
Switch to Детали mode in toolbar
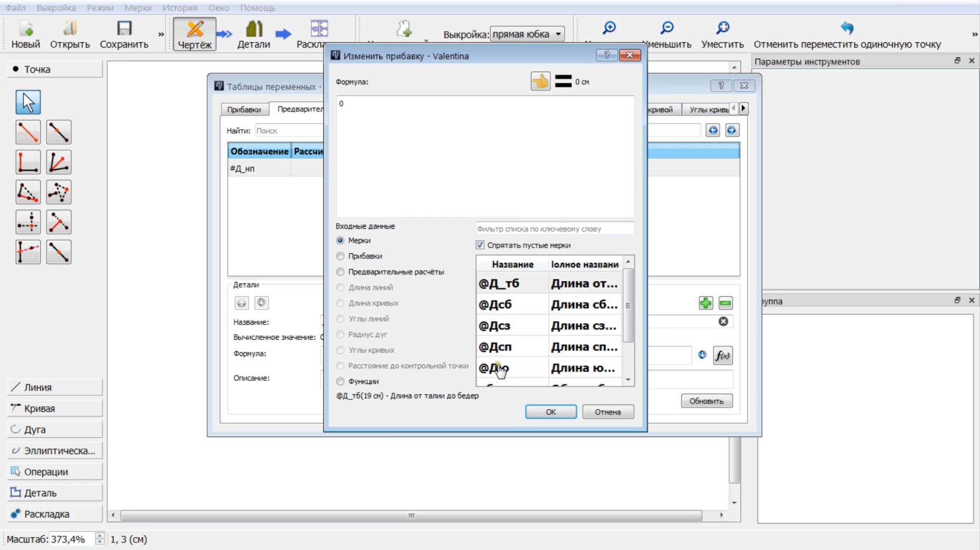click(253, 34)
